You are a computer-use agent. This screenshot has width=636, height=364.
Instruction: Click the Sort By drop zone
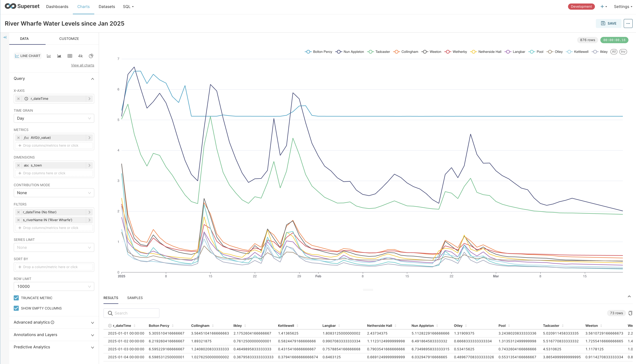tap(54, 267)
